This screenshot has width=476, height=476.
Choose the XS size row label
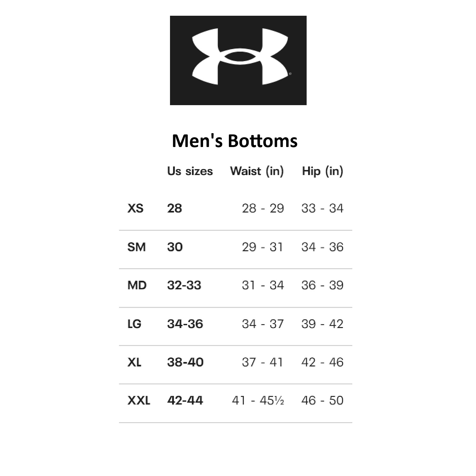135,208
